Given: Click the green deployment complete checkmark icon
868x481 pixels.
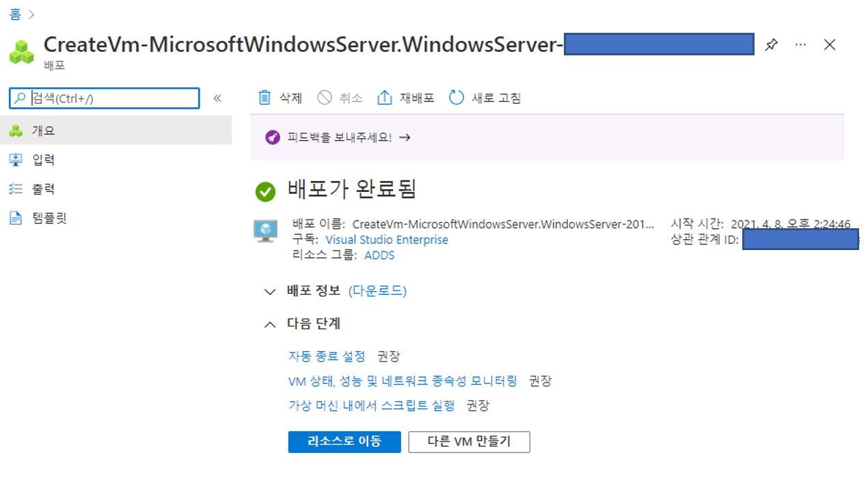Looking at the screenshot, I should pos(265,192).
